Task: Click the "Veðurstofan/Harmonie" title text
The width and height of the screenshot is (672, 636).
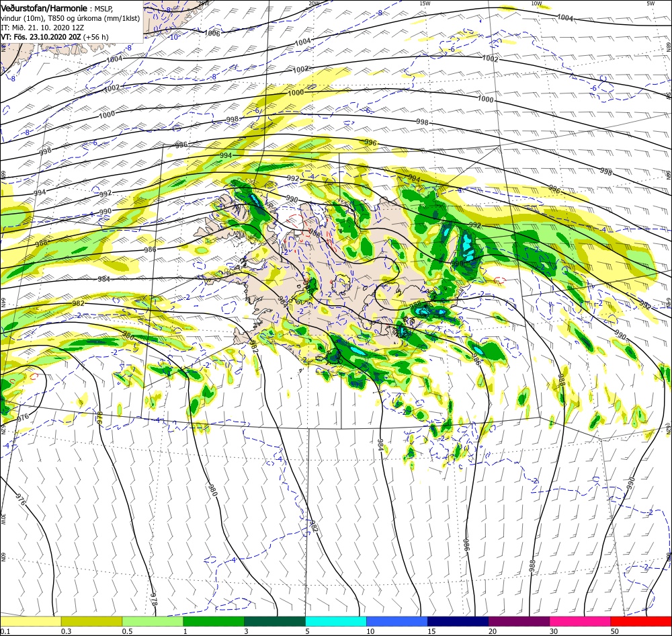Action: pyautogui.click(x=44, y=8)
